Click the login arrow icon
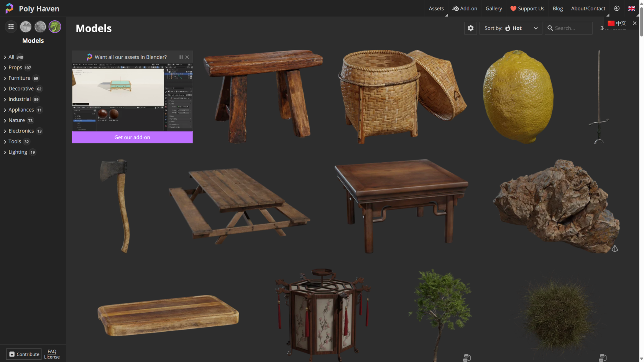The width and height of the screenshot is (644, 362). coord(617,8)
